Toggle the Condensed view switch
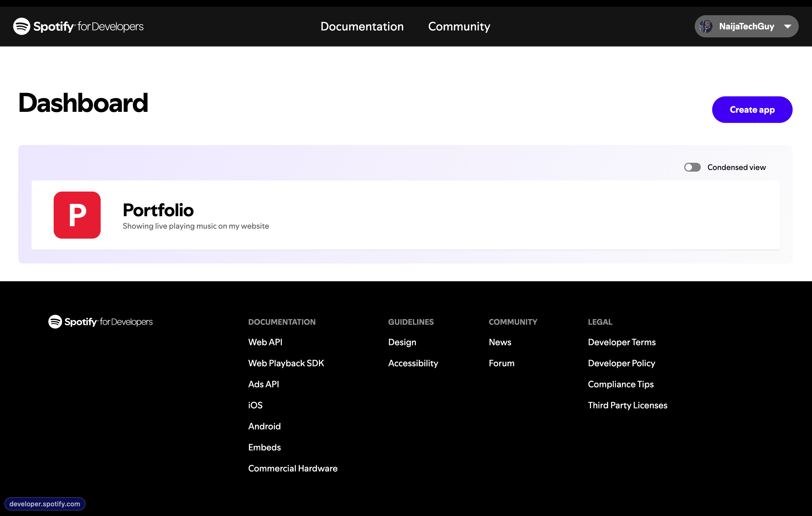Screen dimensions: 812x516 (x=692, y=167)
